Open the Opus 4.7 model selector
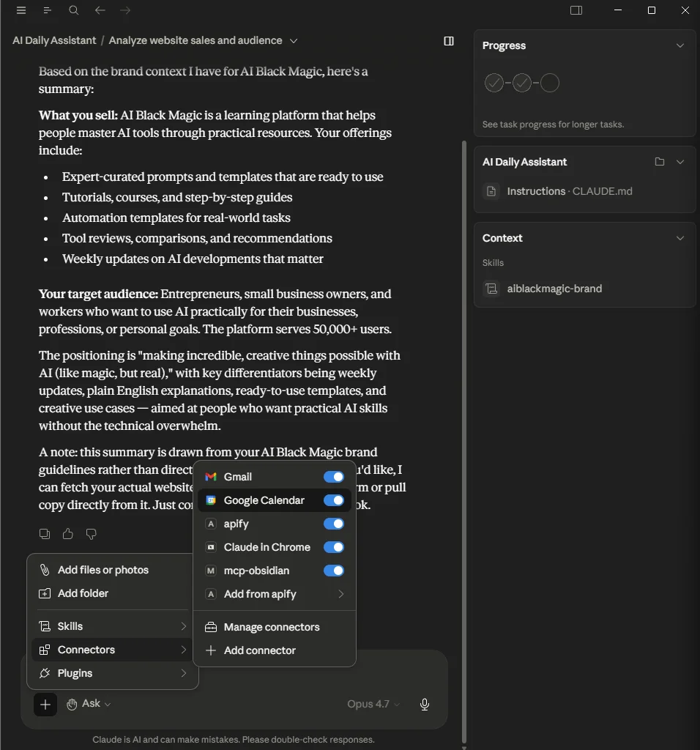This screenshot has width=700, height=750. pyautogui.click(x=373, y=704)
